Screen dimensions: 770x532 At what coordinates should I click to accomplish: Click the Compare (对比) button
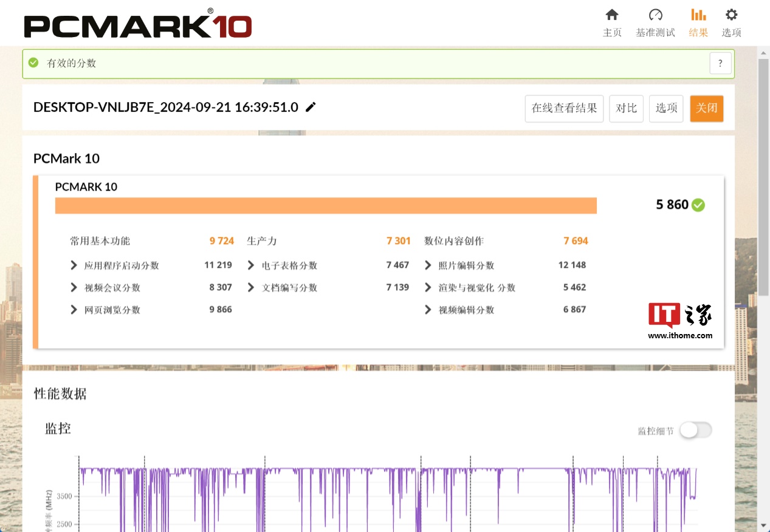tap(626, 109)
